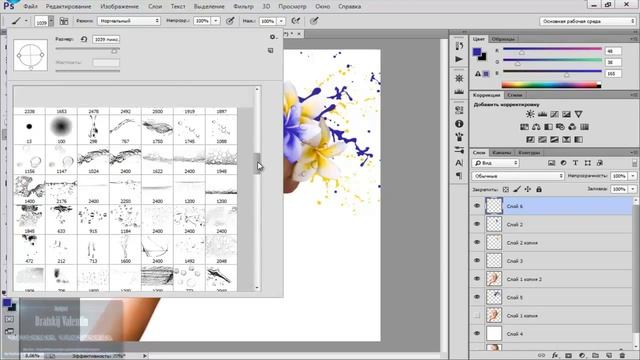
Task: Hide layer Слой 4 with its eye
Action: (477, 333)
